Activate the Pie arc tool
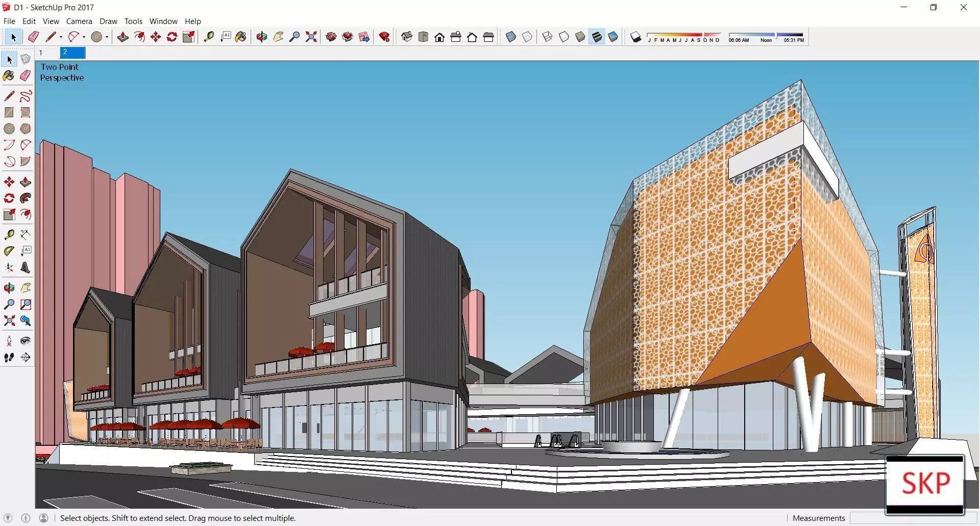Viewport: 980px width, 526px height. point(26,161)
